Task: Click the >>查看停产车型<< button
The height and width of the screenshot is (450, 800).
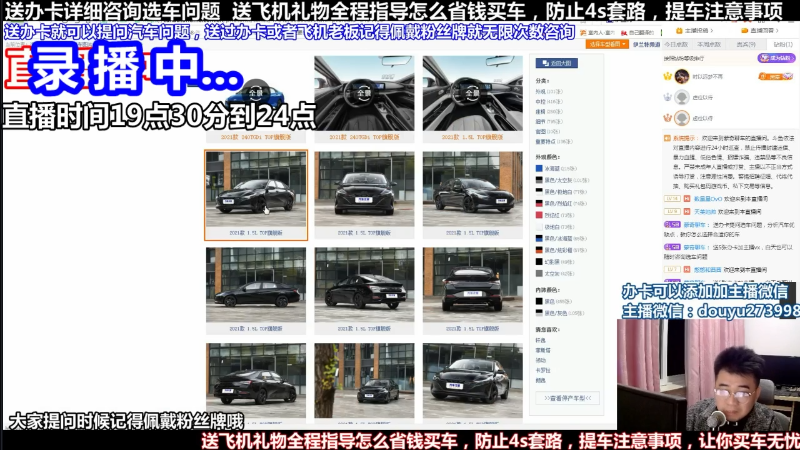Action: (x=567, y=398)
